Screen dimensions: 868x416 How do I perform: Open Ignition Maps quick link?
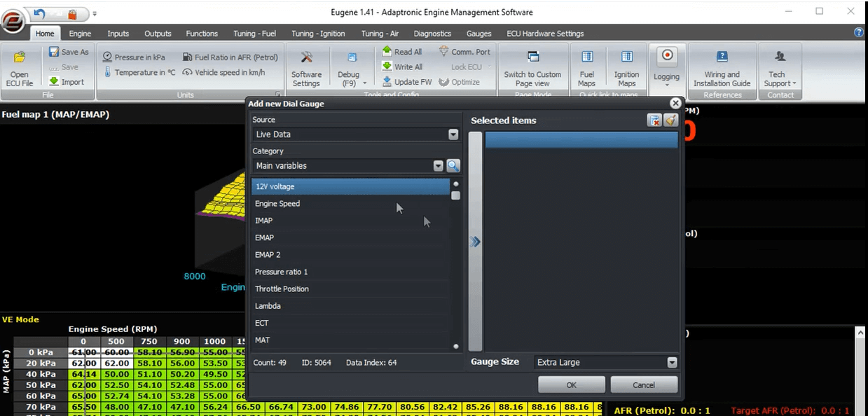(x=626, y=69)
